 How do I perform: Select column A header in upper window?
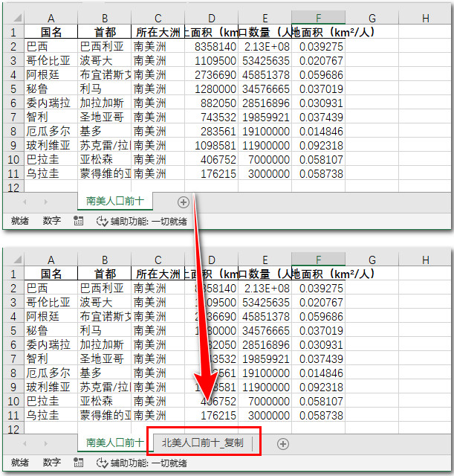coord(51,18)
